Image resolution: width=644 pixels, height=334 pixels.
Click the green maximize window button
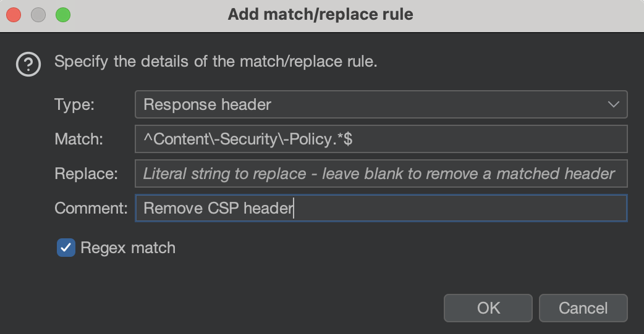point(63,14)
